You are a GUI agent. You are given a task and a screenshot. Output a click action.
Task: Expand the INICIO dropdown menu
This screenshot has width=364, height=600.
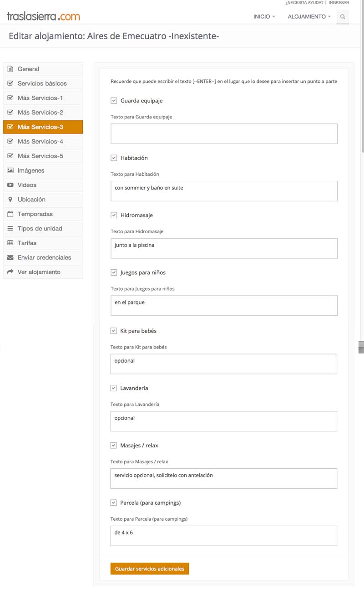pos(264,16)
